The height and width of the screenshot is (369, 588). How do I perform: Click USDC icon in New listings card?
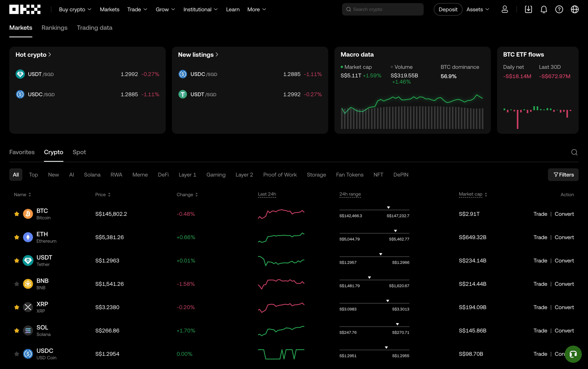tap(183, 74)
